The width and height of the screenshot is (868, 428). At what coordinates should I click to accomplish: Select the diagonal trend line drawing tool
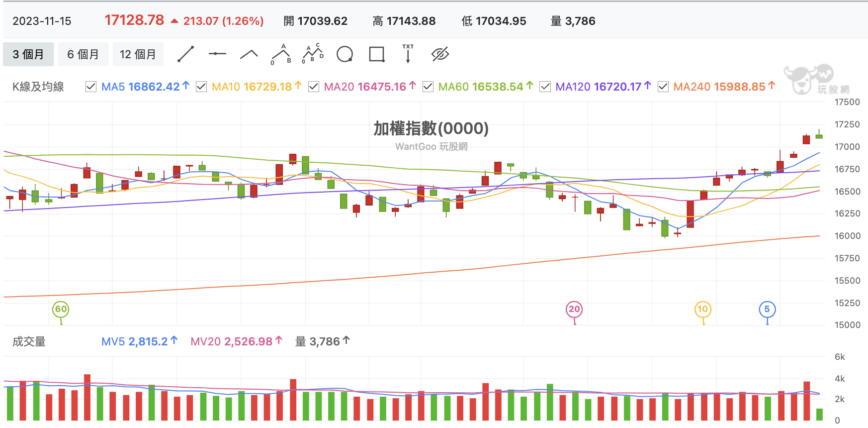pos(186,54)
